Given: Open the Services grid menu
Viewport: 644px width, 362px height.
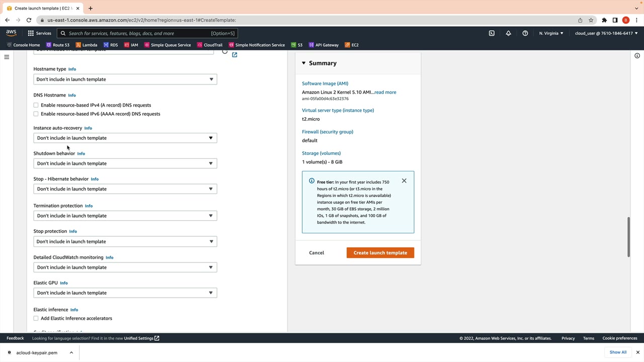Looking at the screenshot, I should coord(39,33).
